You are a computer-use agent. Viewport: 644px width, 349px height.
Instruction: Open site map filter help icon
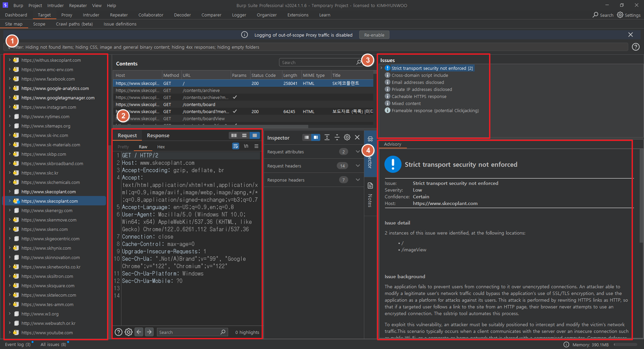[x=636, y=47]
